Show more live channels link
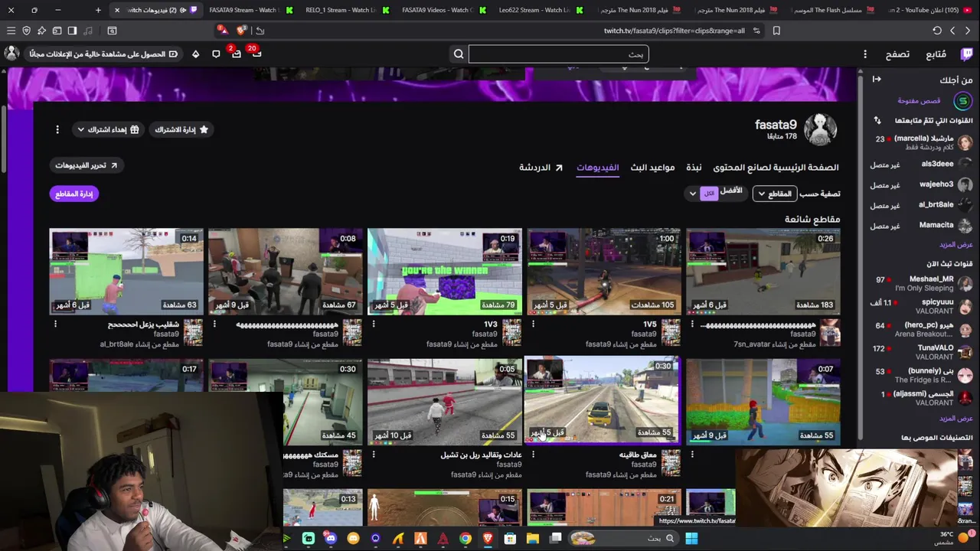The height and width of the screenshot is (551, 980). pyautogui.click(x=955, y=419)
